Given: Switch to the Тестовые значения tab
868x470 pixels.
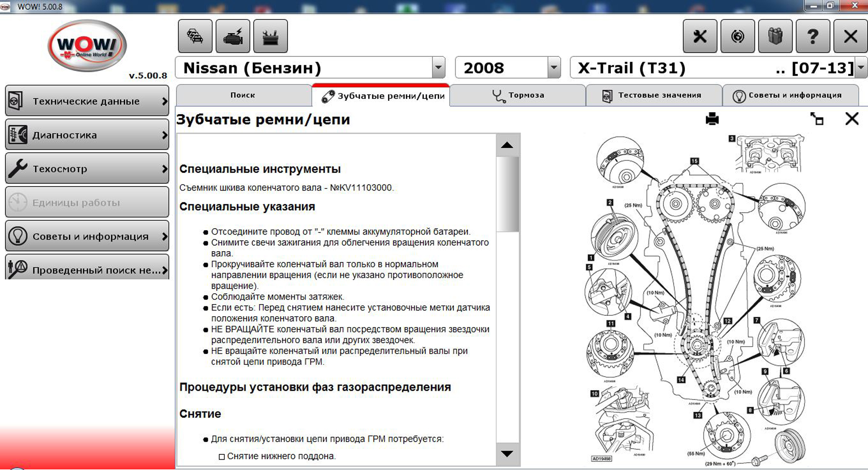Looking at the screenshot, I should (x=653, y=95).
